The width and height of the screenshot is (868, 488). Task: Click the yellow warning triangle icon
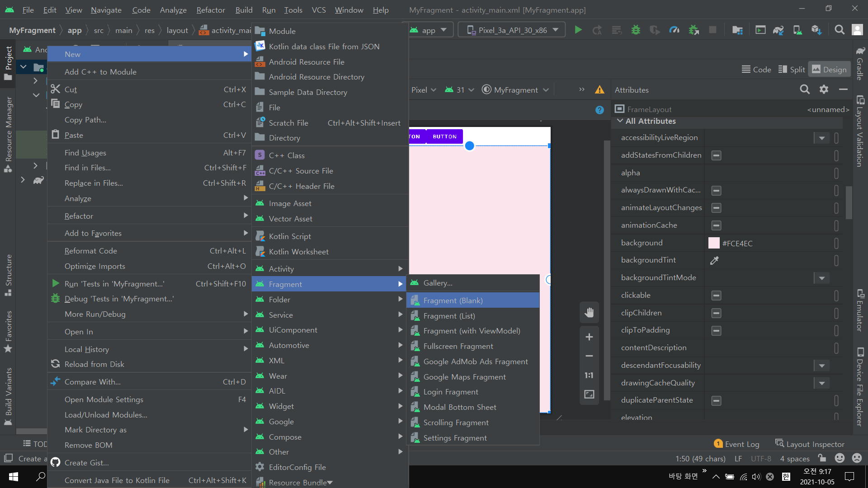(599, 89)
